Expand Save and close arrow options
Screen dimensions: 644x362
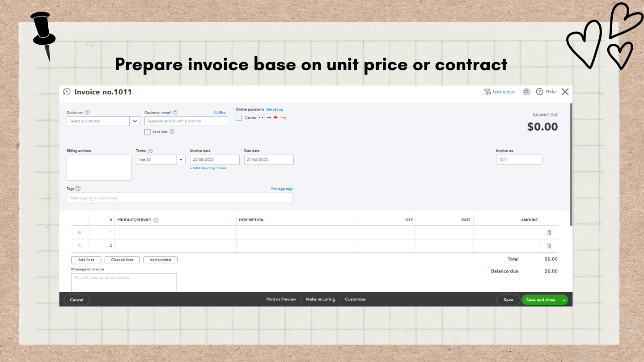[x=564, y=300]
